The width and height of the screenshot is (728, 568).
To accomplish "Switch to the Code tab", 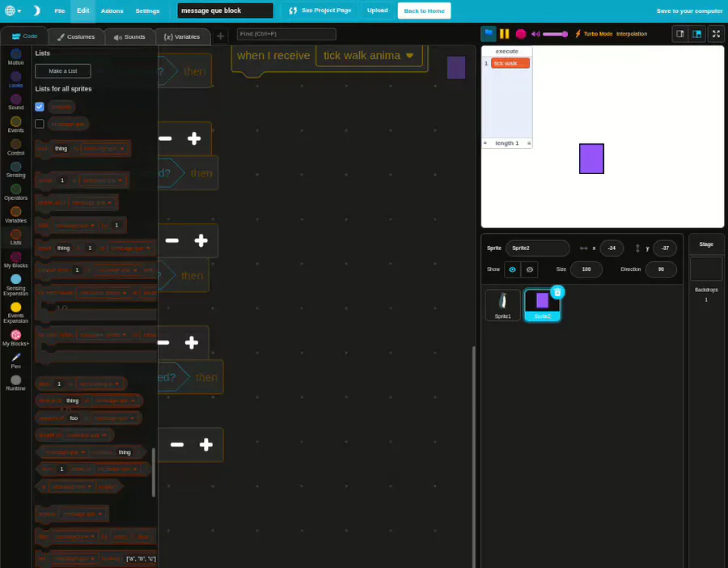I will click(24, 36).
